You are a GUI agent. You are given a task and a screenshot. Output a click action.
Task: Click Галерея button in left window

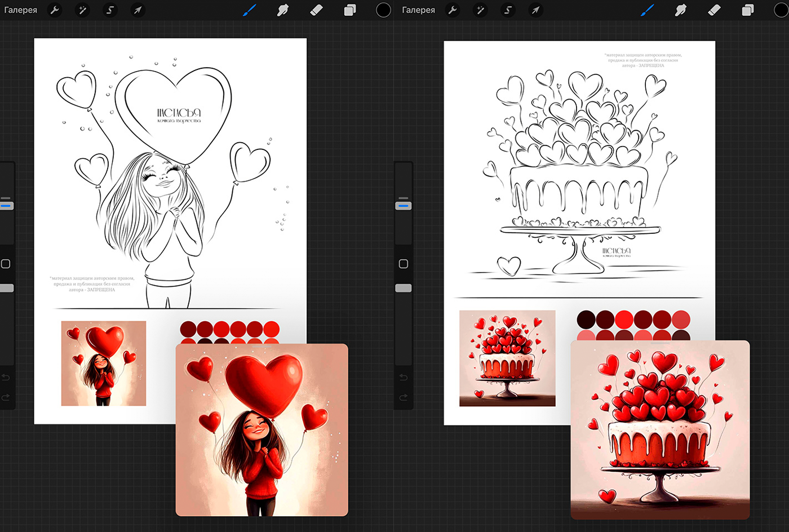coord(21,10)
